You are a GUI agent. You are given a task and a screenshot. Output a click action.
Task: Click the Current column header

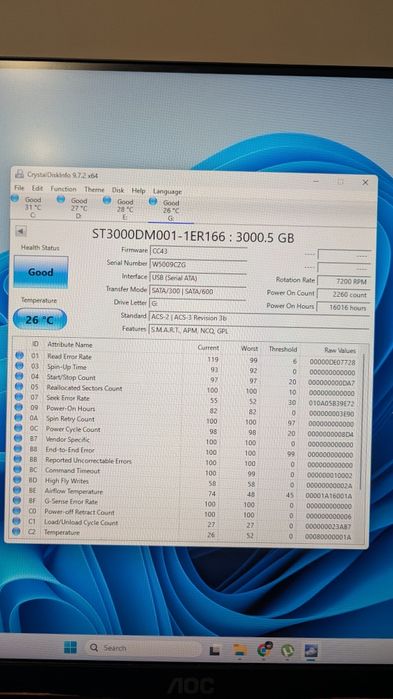click(208, 347)
